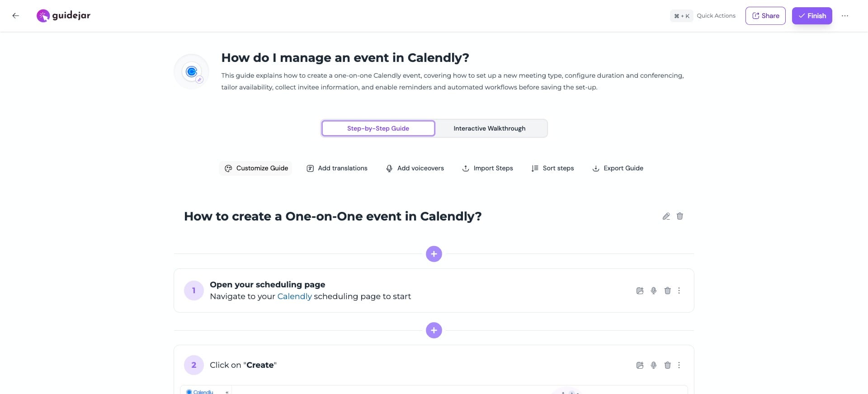This screenshot has height=394, width=868.
Task: Click the Import Steps upload icon
Action: pyautogui.click(x=466, y=168)
